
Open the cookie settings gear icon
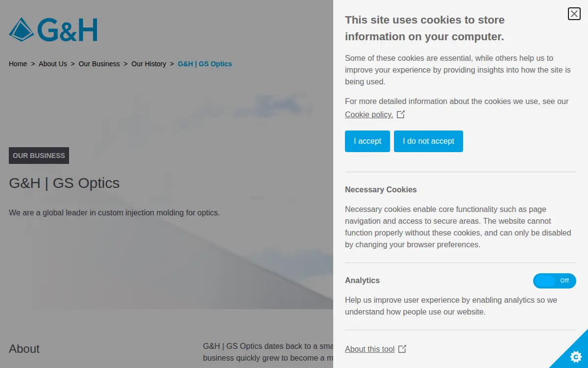coord(576,356)
